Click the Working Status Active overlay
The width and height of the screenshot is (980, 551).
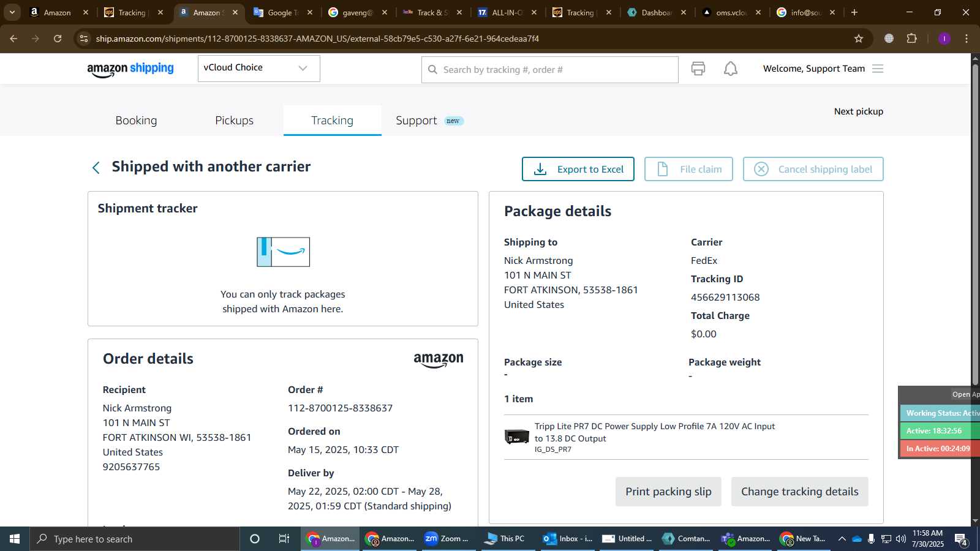940,413
